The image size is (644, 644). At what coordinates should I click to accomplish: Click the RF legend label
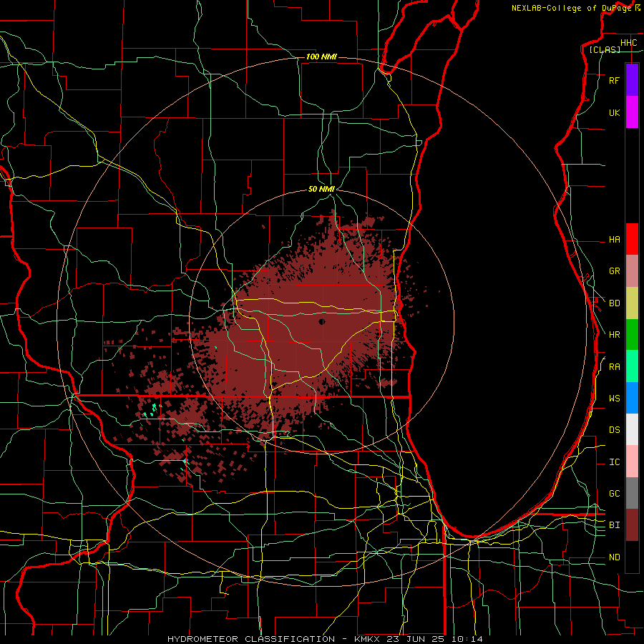tap(614, 81)
